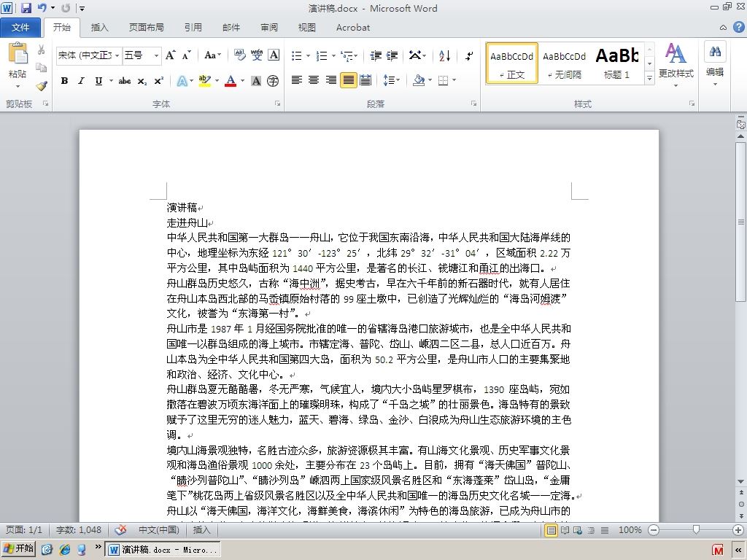
Task: Click the Center alignment icon
Action: (x=314, y=80)
